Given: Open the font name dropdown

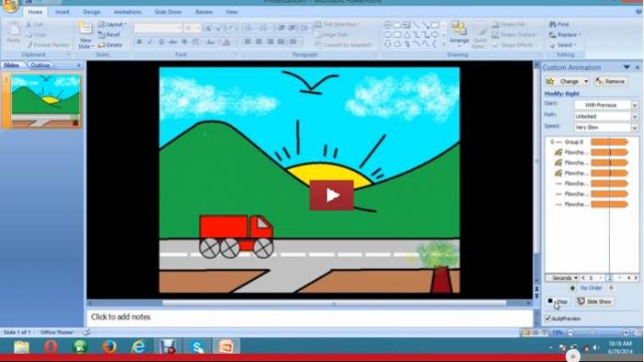Looking at the screenshot, I should 178,28.
